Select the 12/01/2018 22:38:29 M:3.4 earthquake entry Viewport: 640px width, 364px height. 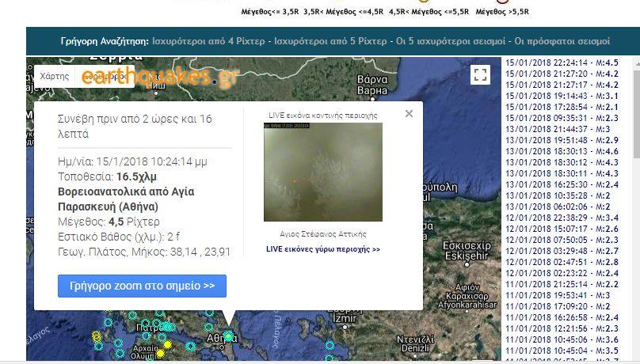(x=563, y=218)
